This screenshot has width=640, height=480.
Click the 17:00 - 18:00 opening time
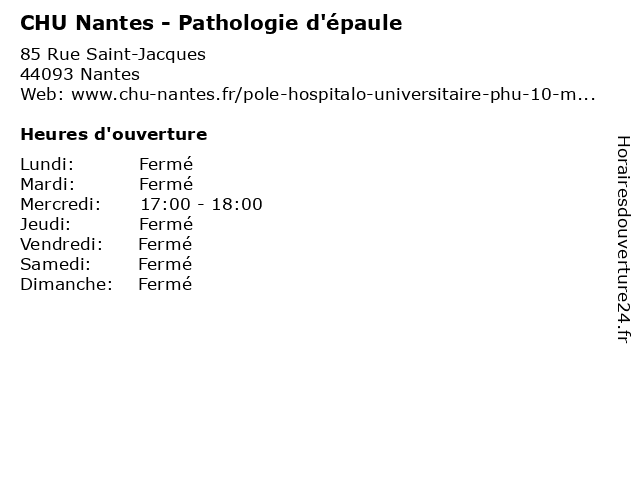pos(201,204)
